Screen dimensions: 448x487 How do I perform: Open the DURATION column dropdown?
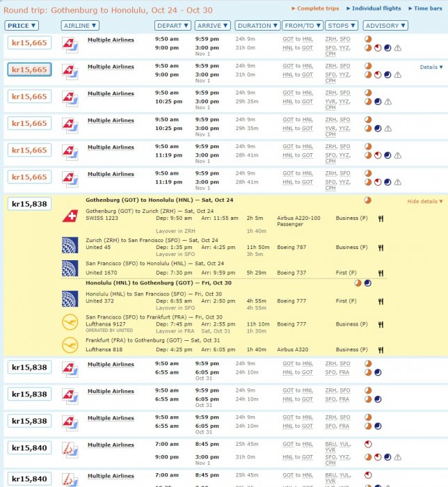(x=253, y=25)
